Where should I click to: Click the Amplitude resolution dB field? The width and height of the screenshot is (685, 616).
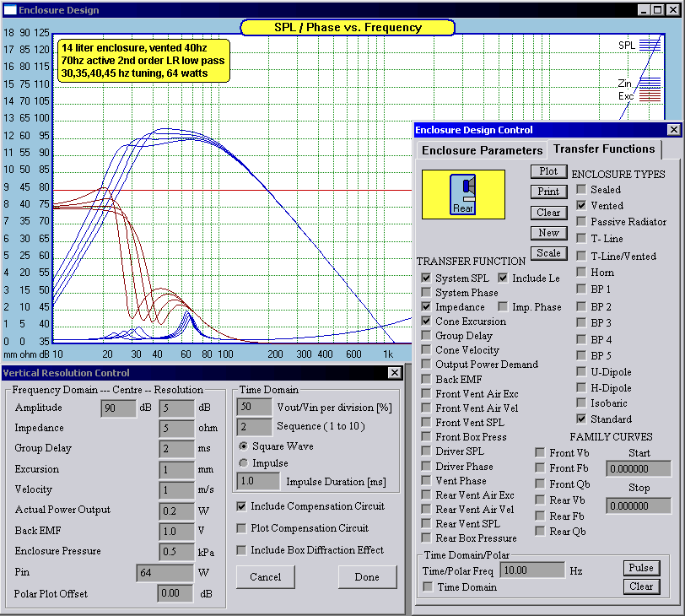point(176,408)
